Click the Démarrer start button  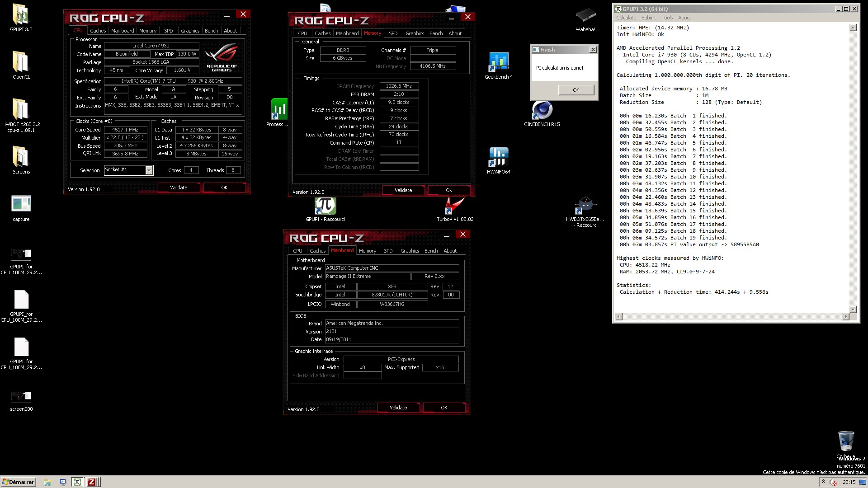18,482
